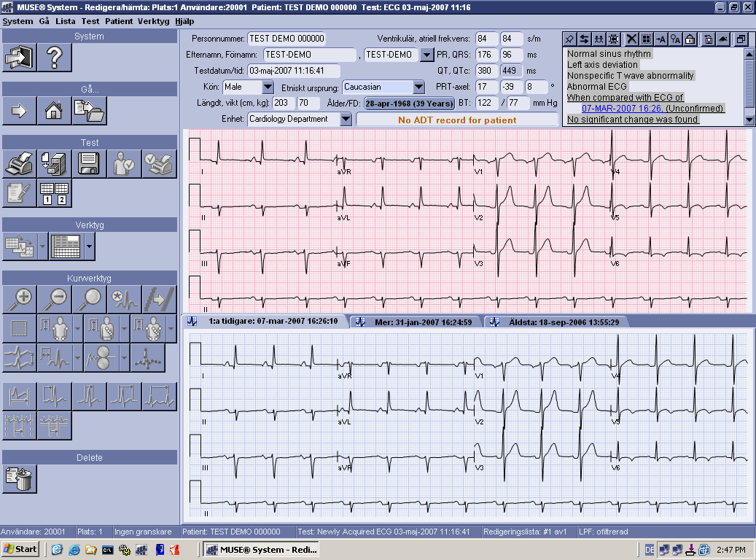Toggle the padlock icon in diagnosis toolbar
The width and height of the screenshot is (756, 560).
click(690, 39)
